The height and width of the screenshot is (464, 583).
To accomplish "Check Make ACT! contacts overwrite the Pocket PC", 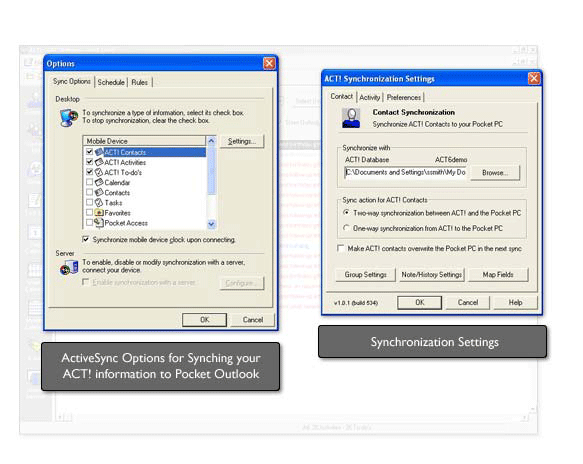I will 340,248.
